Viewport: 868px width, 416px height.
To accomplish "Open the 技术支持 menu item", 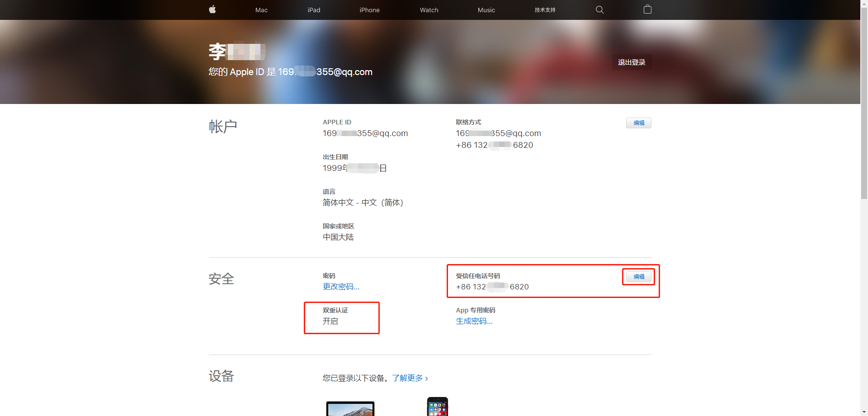I will [545, 10].
